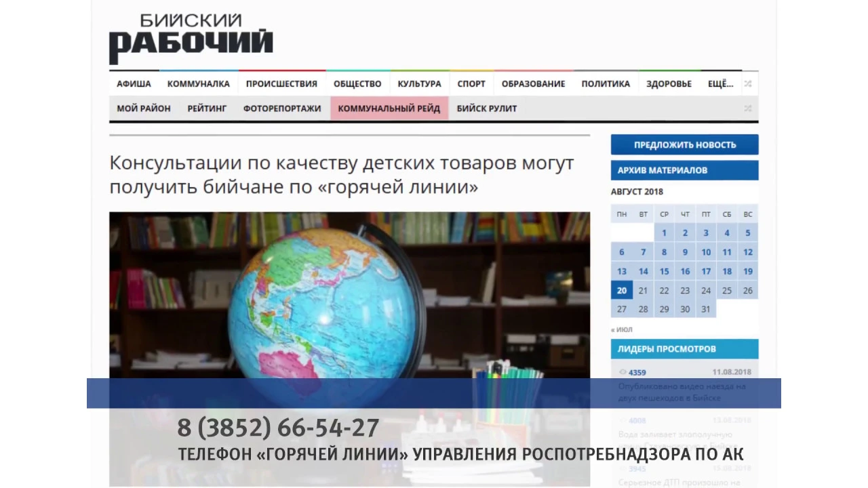This screenshot has width=868, height=488.
Task: Click the АВГУСТ 2018 calendar caption
Action: [637, 192]
